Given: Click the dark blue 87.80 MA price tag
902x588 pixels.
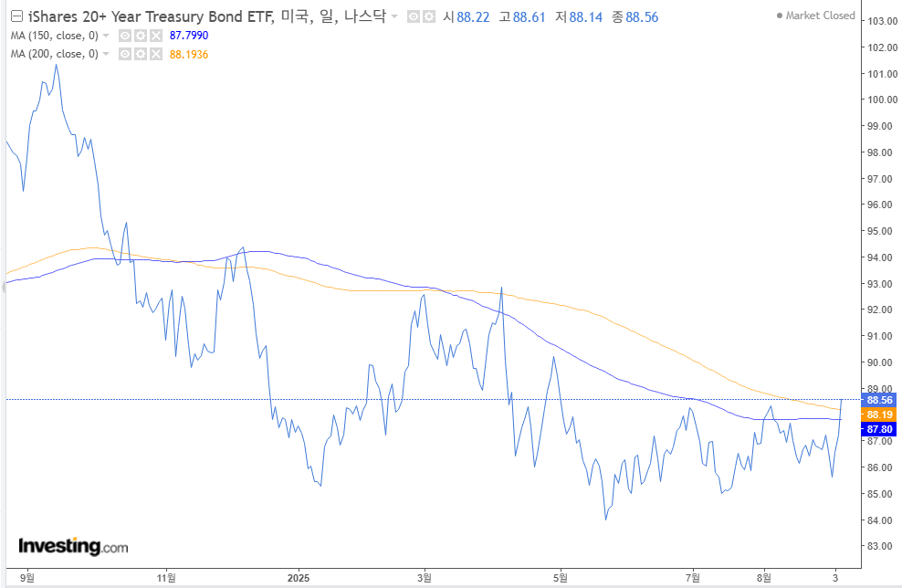Looking at the screenshot, I should (x=879, y=429).
